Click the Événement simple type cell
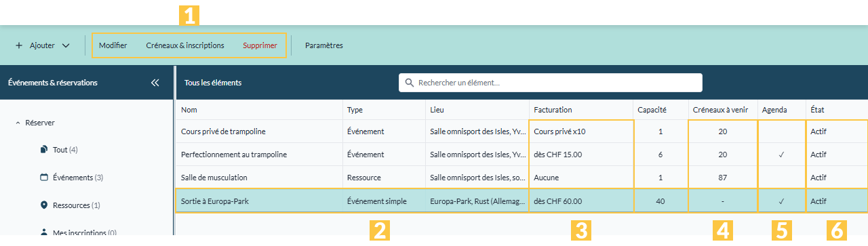 point(384,201)
